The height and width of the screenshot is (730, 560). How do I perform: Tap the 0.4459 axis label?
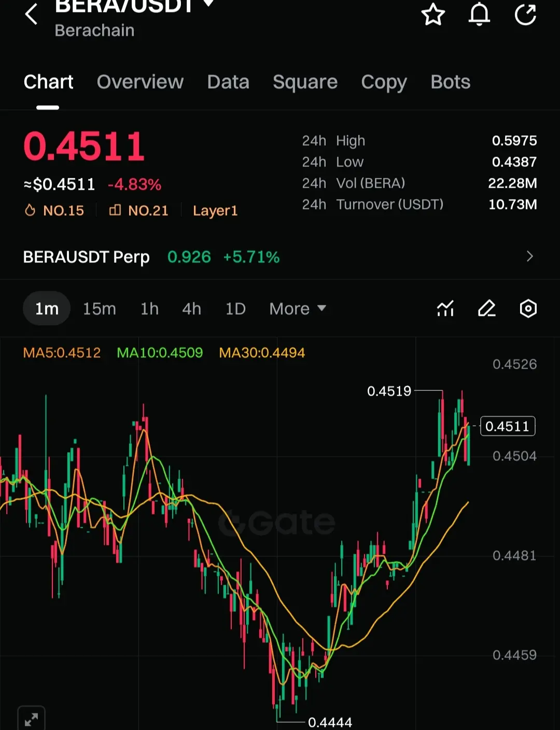click(515, 655)
